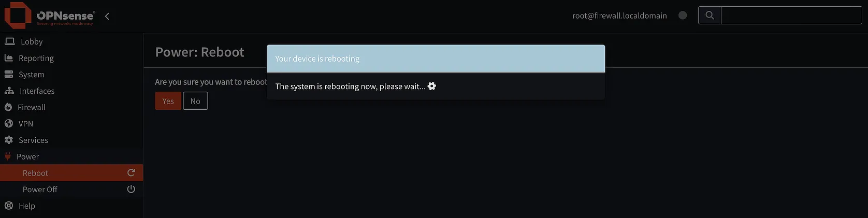
Task: Click the Interfaces network icon
Action: pyautogui.click(x=9, y=91)
